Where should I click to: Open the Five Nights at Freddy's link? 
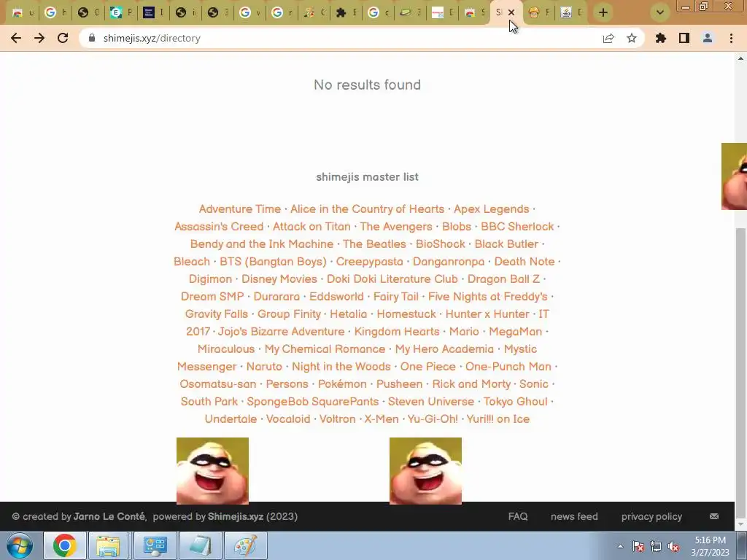coord(487,297)
